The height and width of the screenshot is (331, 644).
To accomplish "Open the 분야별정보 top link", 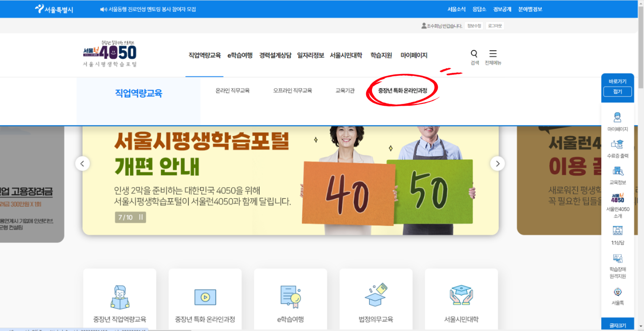I will [x=530, y=9].
